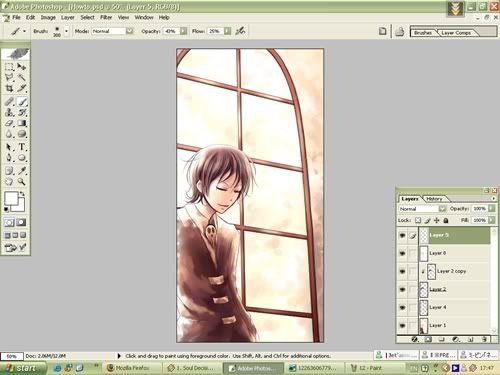Click the Add layer mask icon

pyautogui.click(x=428, y=339)
